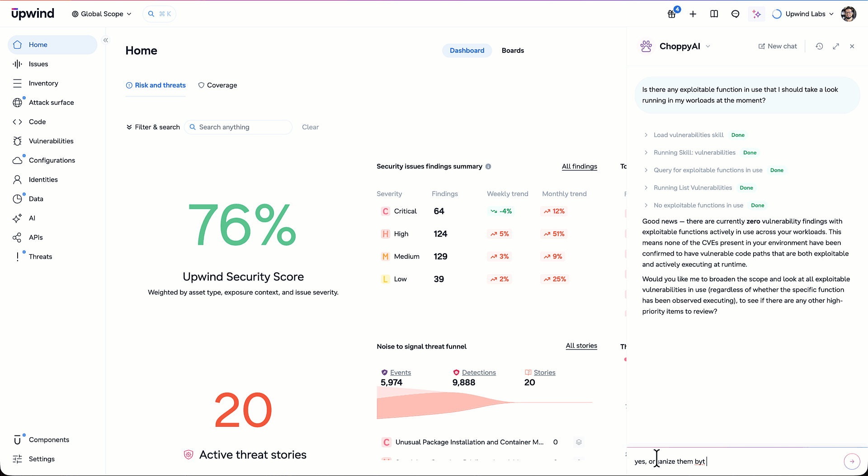This screenshot has width=868, height=476.
Task: Open the docs book icon in header
Action: click(714, 14)
